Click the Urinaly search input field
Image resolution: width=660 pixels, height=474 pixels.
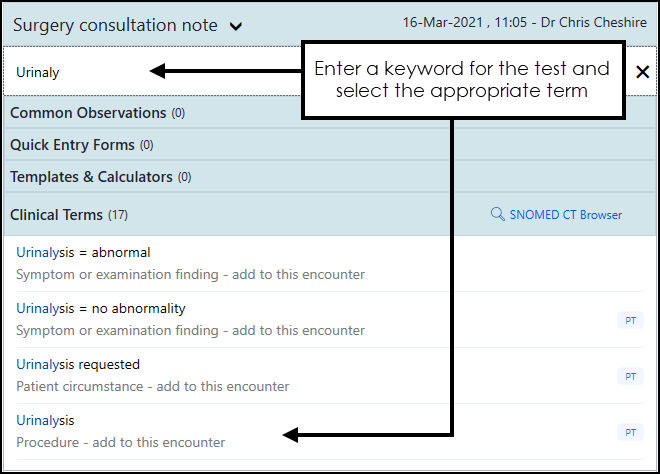pos(80,72)
